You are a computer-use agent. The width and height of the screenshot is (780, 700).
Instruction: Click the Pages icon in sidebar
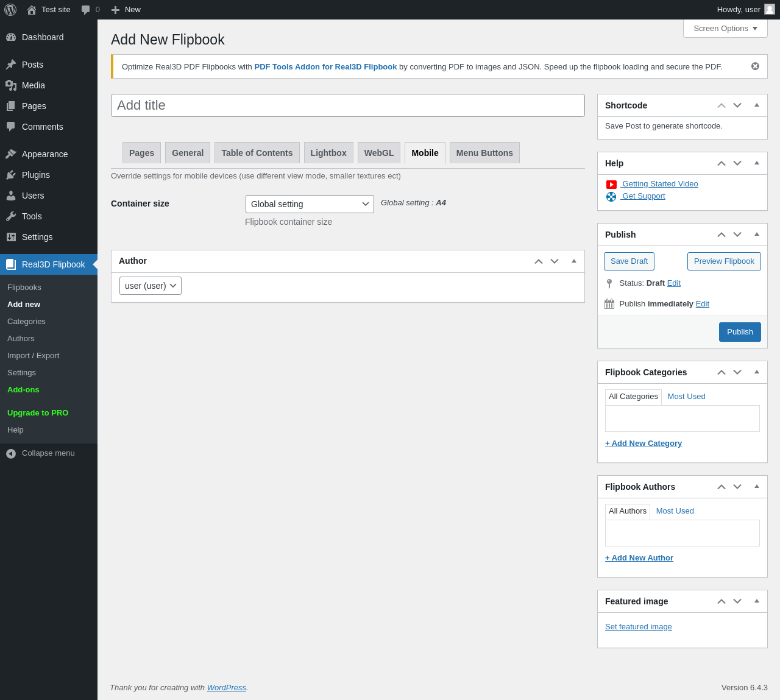(11, 106)
